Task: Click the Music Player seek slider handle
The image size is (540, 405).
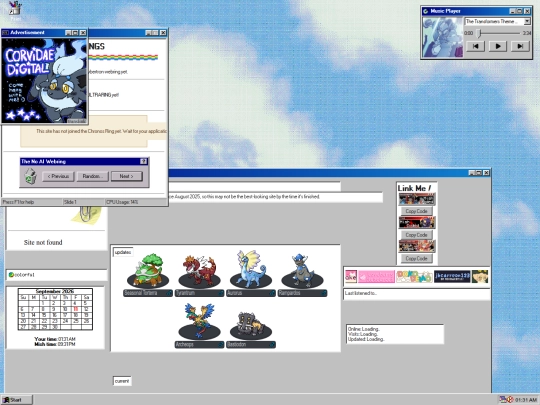Action: (479, 33)
